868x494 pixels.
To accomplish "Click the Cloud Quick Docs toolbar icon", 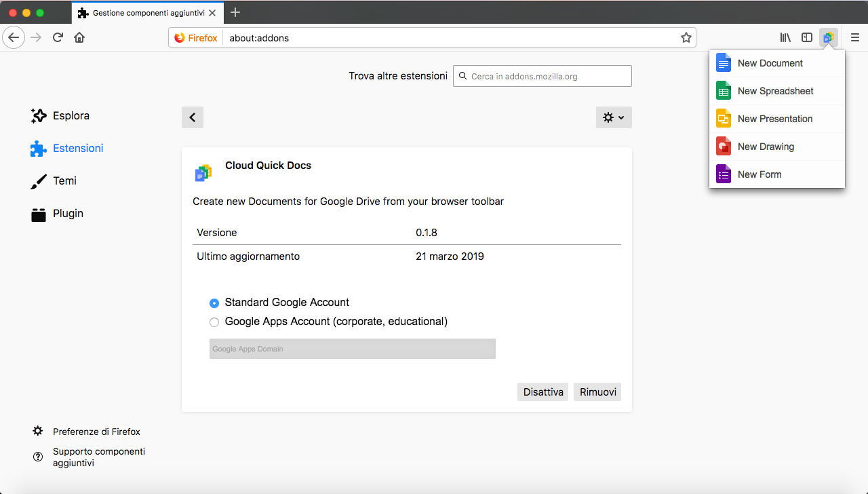I will click(828, 38).
